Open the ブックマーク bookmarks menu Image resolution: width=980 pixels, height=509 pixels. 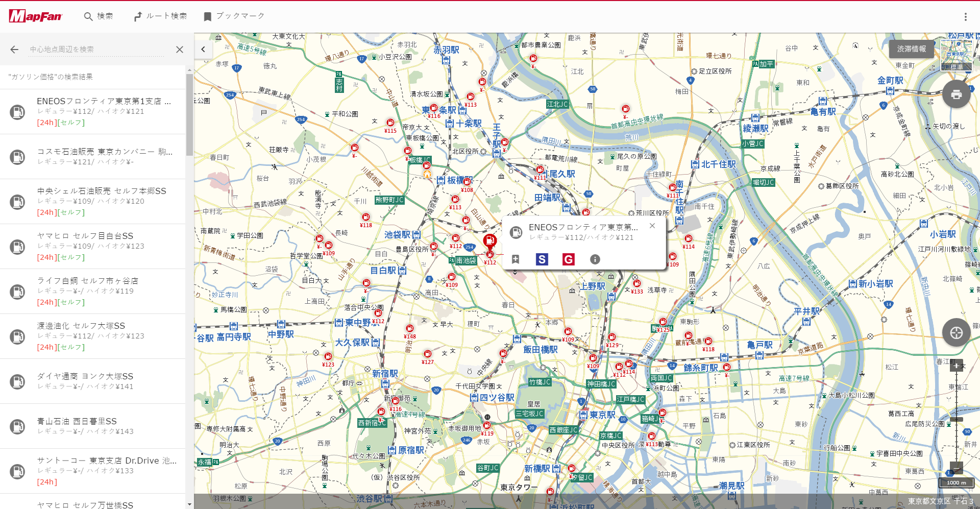coord(234,16)
